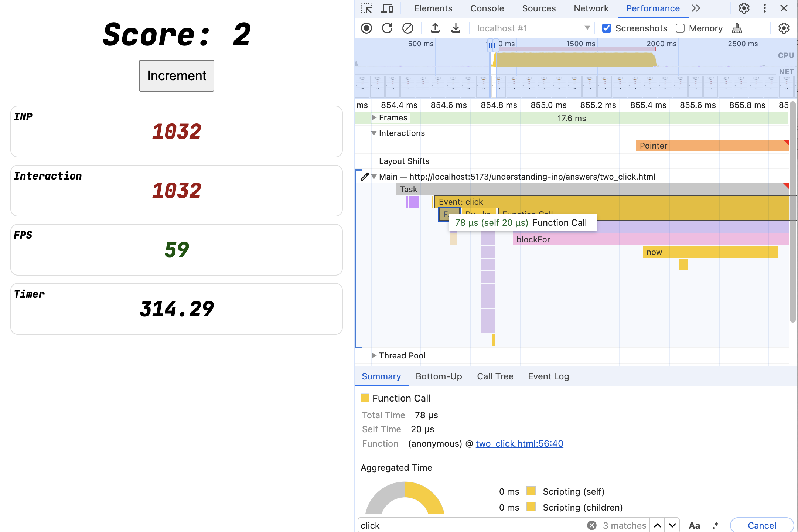Click the Increment button on page
Image resolution: width=798 pixels, height=532 pixels.
(x=176, y=75)
